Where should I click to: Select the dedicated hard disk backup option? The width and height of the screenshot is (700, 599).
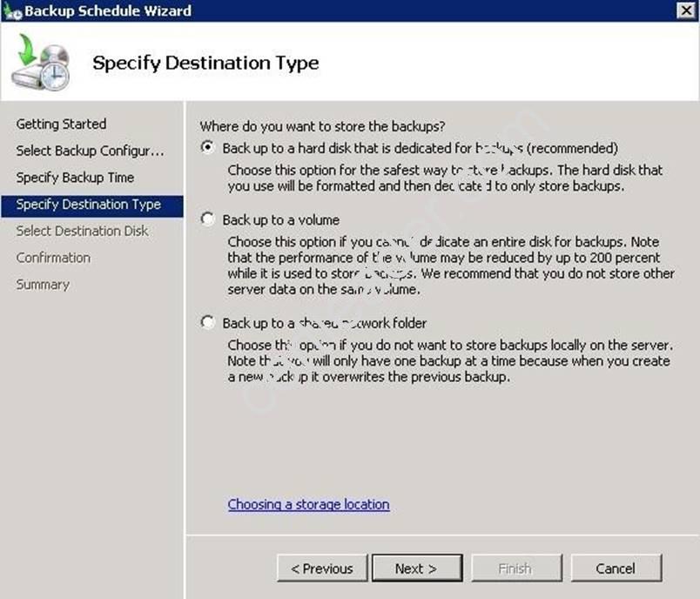(x=207, y=148)
